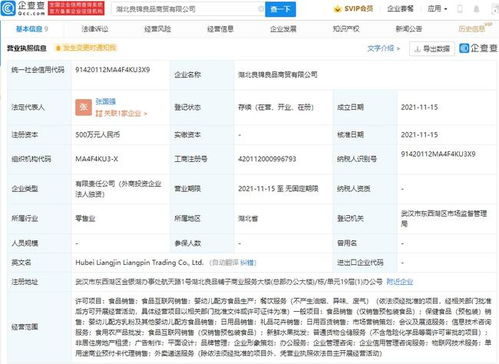Click the official filing red banner
This screenshot has height=364, width=499.
76,8
